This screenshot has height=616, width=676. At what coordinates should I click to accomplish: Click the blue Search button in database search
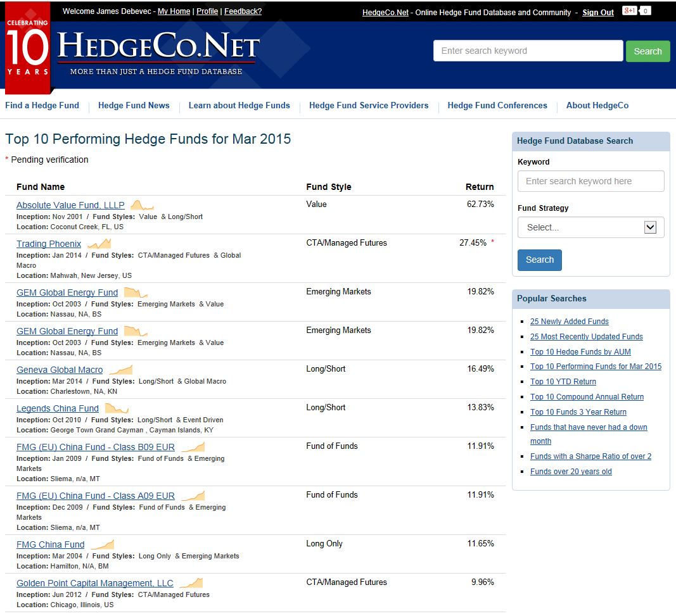pyautogui.click(x=539, y=260)
